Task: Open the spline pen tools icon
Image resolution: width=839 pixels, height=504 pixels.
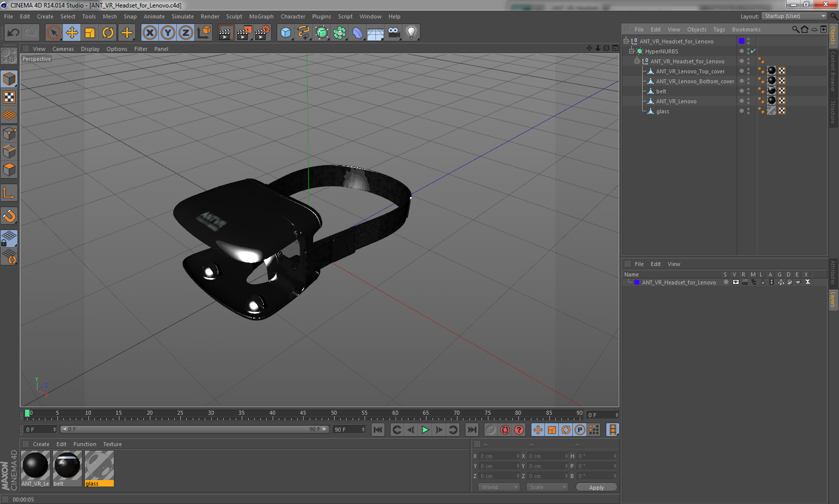Action: pyautogui.click(x=304, y=33)
